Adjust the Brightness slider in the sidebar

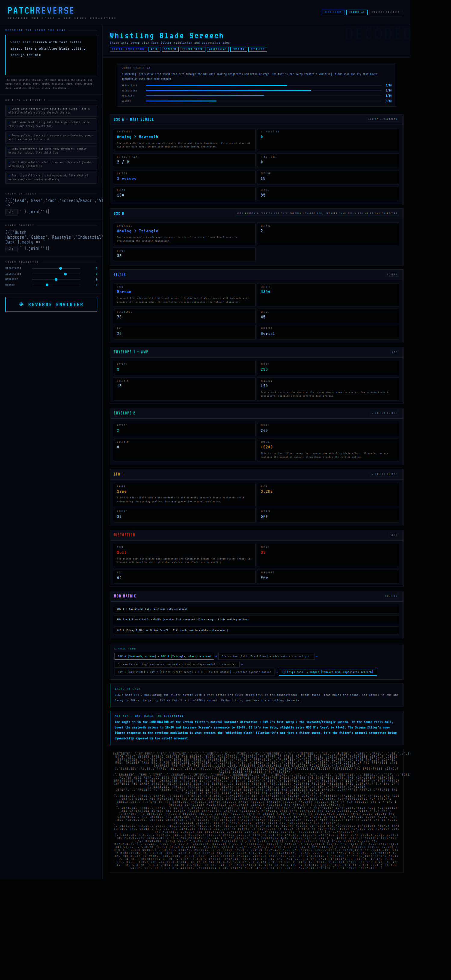(x=56, y=268)
